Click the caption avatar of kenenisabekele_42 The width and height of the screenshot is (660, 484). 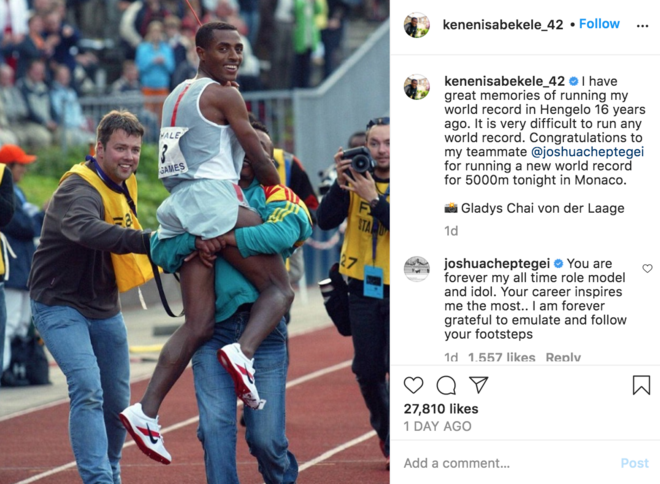[x=417, y=87]
